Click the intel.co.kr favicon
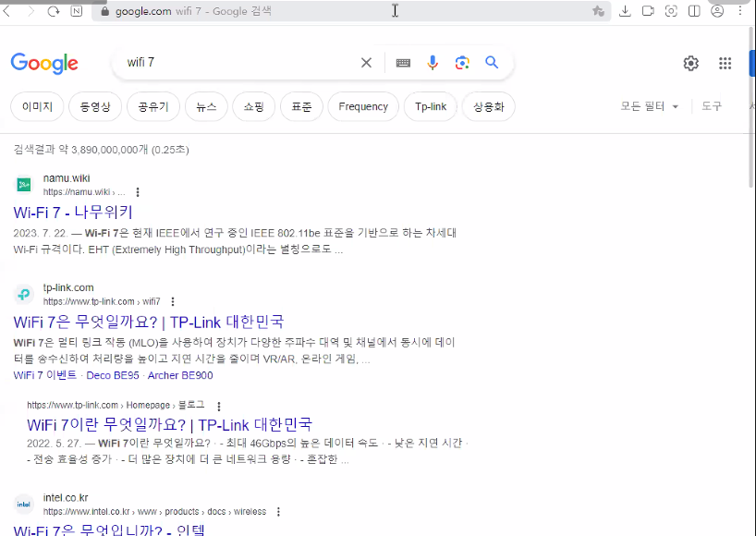Screen dimensions: 756x536 (x=24, y=505)
